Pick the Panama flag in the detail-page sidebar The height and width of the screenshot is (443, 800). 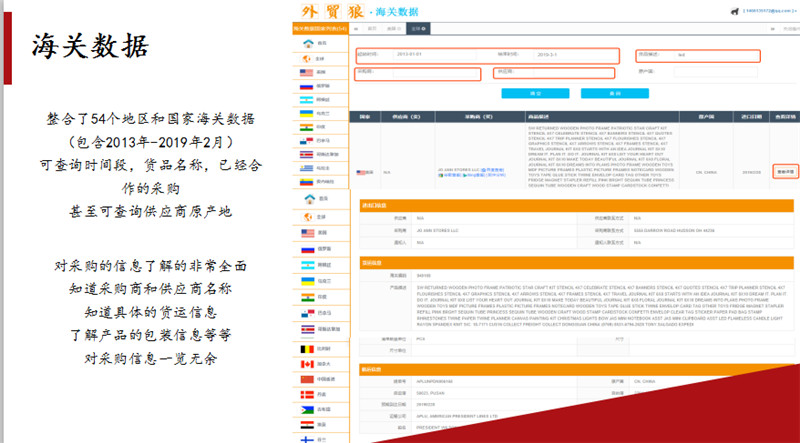pos(308,313)
